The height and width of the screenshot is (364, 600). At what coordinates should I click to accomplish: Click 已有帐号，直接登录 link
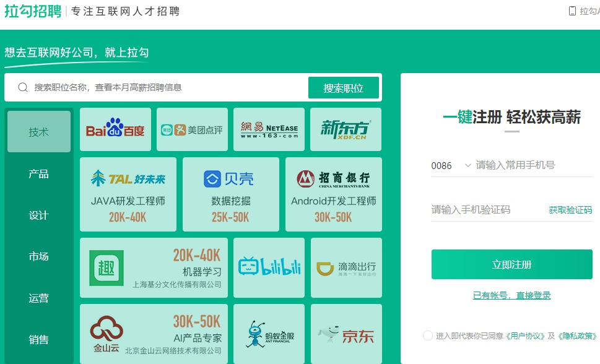pyautogui.click(x=512, y=295)
